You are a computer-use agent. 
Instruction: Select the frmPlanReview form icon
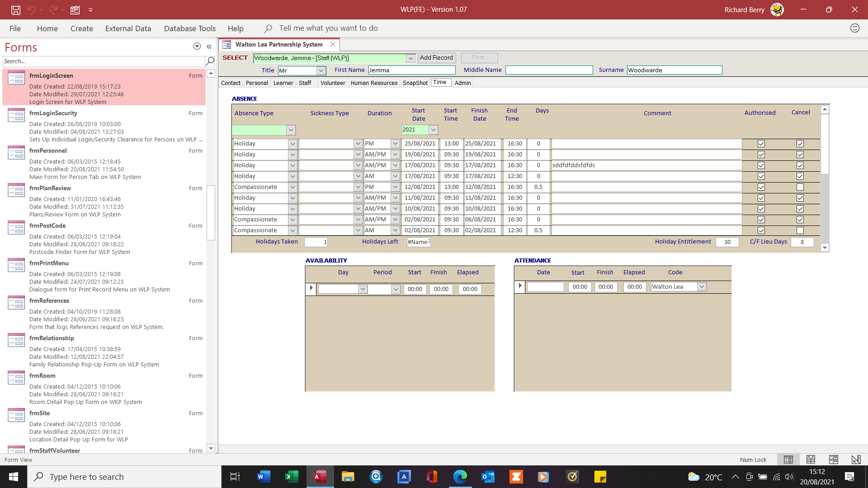point(16,191)
